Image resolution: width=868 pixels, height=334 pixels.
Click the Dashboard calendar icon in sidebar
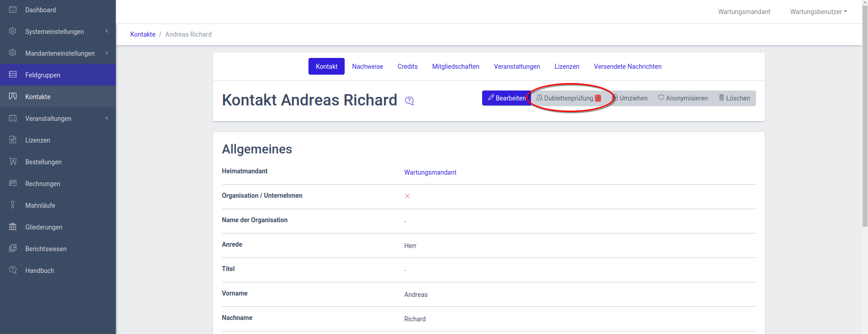pyautogui.click(x=13, y=10)
